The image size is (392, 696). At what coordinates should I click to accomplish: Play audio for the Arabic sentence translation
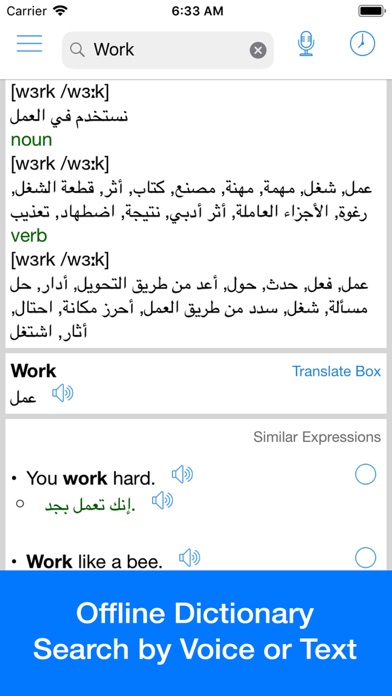(x=162, y=501)
